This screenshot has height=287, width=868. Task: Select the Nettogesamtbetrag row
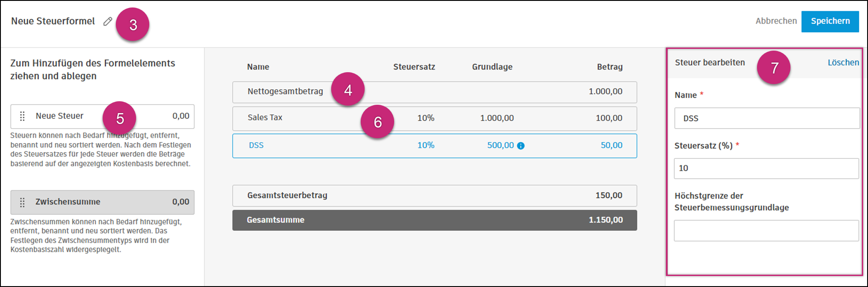click(x=286, y=92)
